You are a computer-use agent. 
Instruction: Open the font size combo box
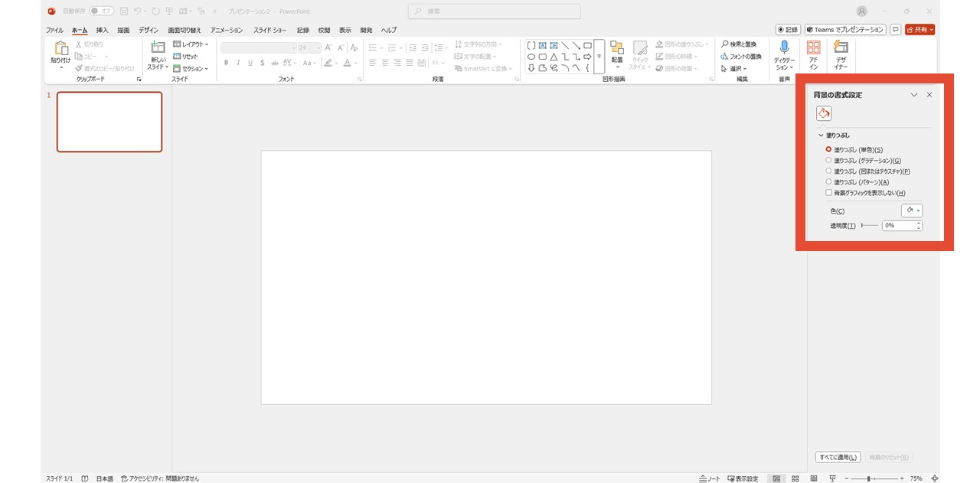click(309, 47)
